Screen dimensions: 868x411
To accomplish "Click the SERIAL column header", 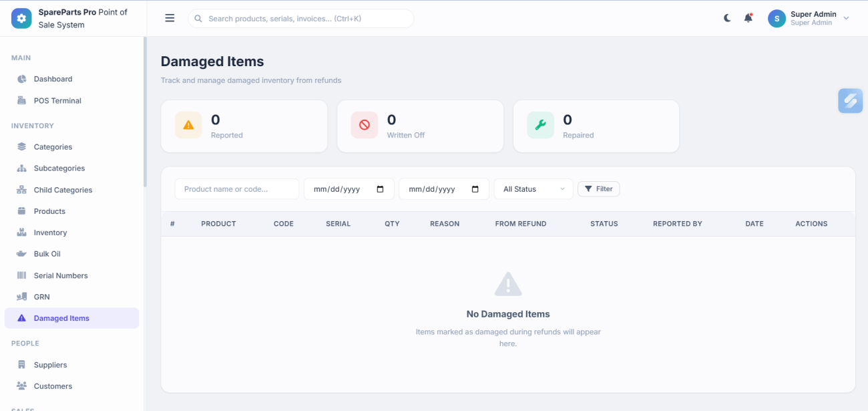I will pos(338,224).
